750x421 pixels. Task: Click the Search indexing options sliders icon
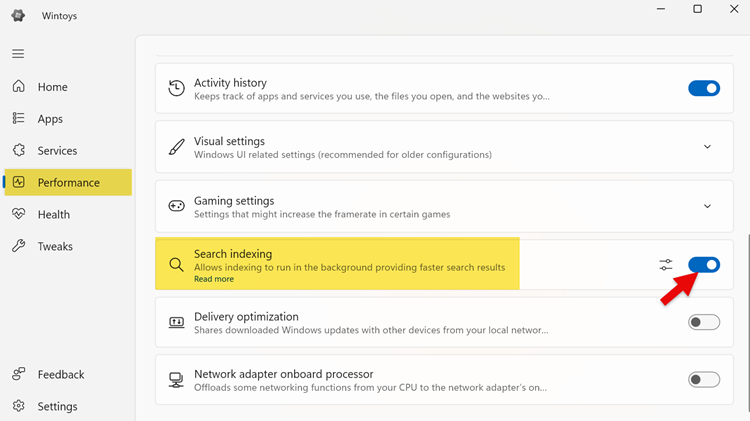tap(666, 265)
